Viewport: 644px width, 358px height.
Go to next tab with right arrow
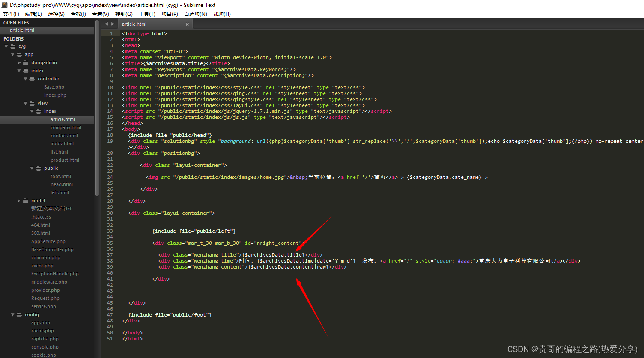click(x=113, y=24)
